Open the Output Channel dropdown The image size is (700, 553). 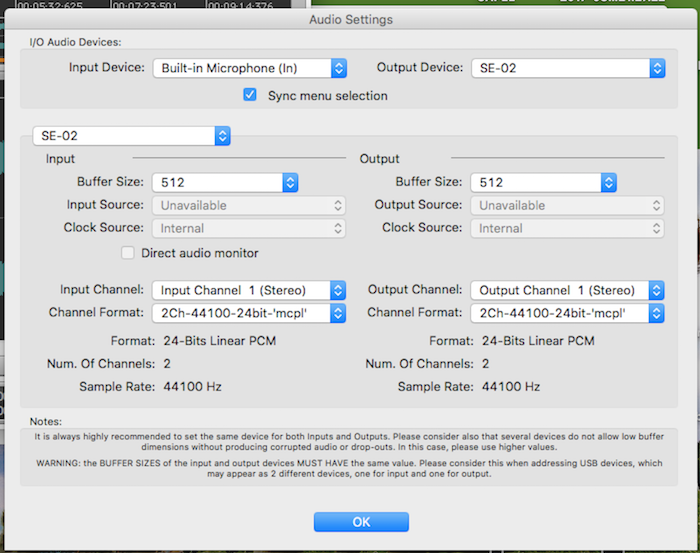567,290
